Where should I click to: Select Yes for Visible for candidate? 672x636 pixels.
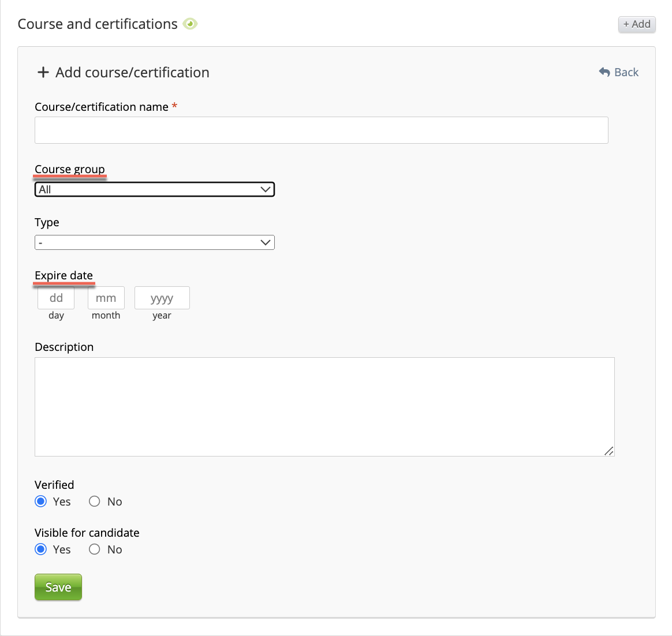(x=40, y=549)
